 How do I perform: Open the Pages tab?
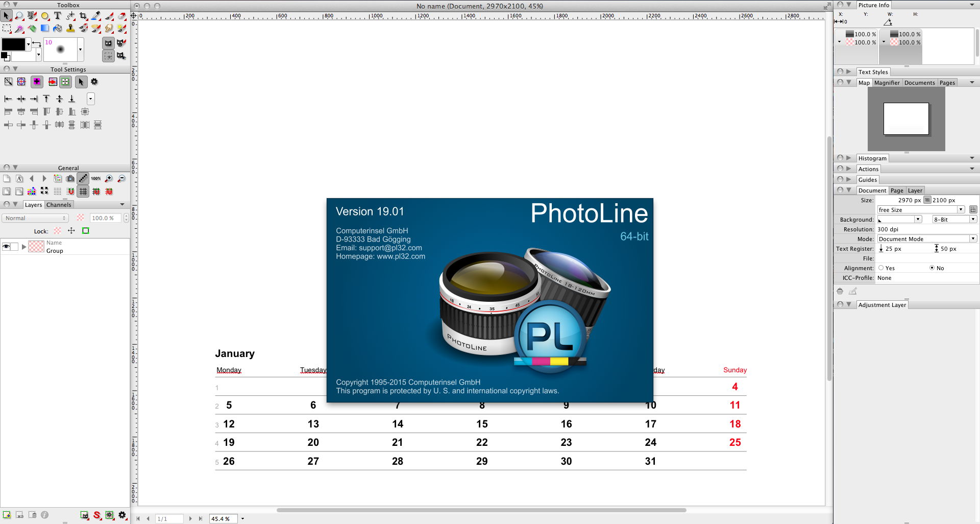tap(947, 83)
